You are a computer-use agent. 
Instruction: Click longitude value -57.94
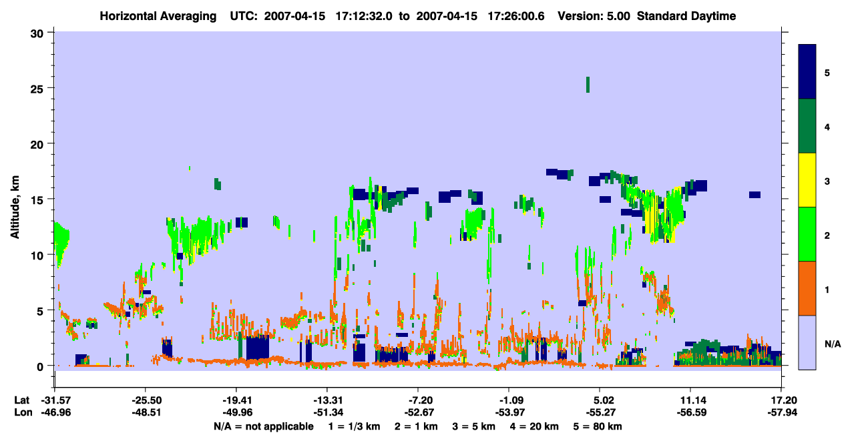[781, 412]
